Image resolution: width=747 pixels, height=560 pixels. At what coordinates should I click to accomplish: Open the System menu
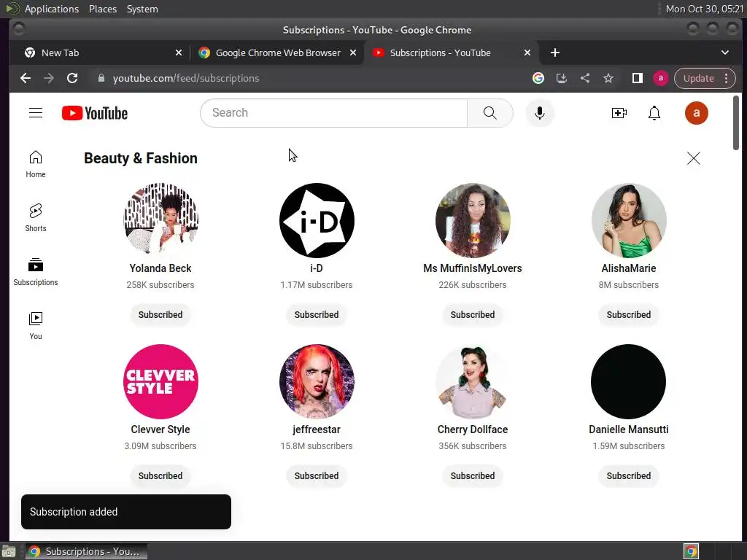(x=142, y=9)
